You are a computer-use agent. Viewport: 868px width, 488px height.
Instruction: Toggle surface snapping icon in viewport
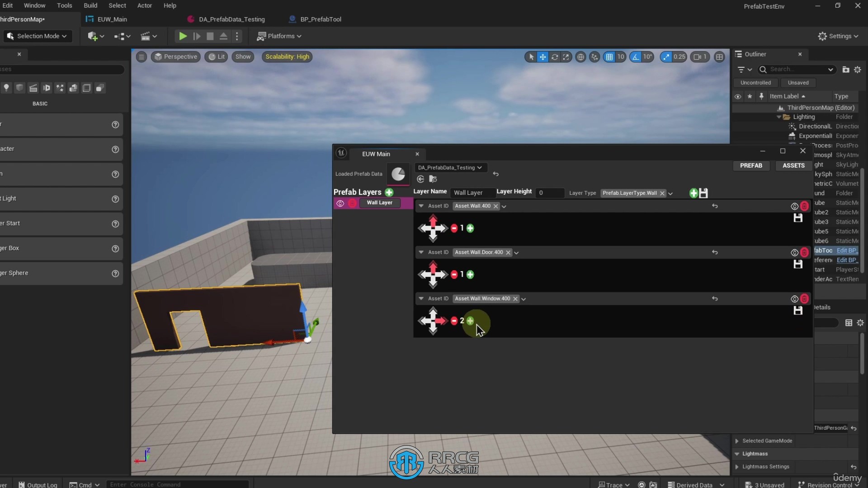[x=594, y=57]
